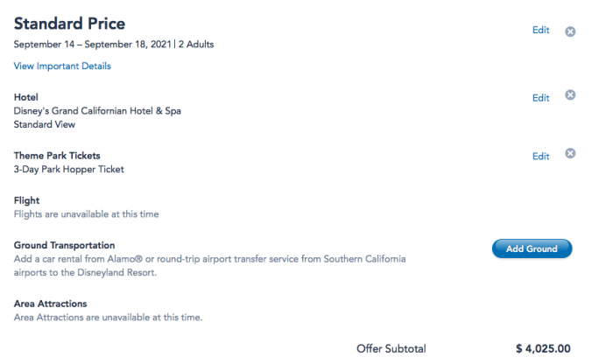This screenshot has height=364, width=613.
Task: Edit the Hotel selection
Action: pyautogui.click(x=540, y=98)
